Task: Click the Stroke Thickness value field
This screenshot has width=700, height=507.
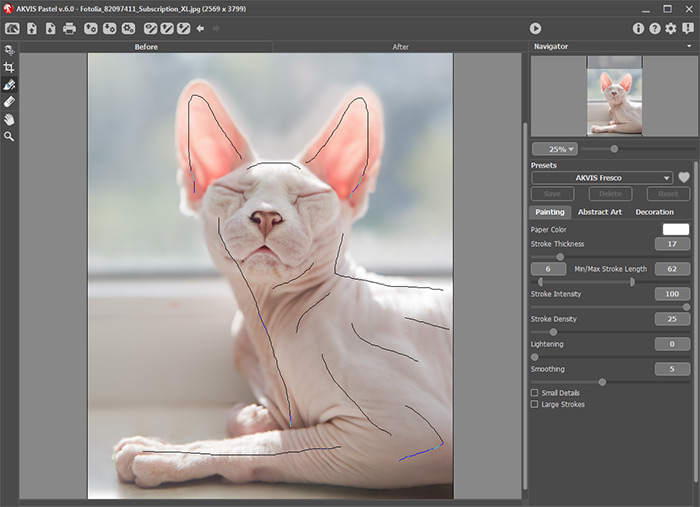Action: (672, 244)
